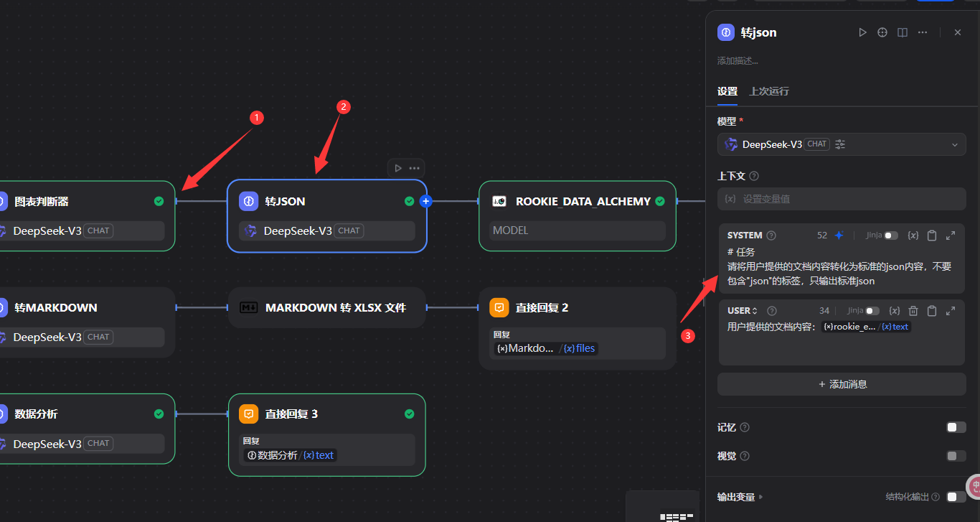Toggle Jinja switch in the SYSTEM prompt

(x=890, y=236)
